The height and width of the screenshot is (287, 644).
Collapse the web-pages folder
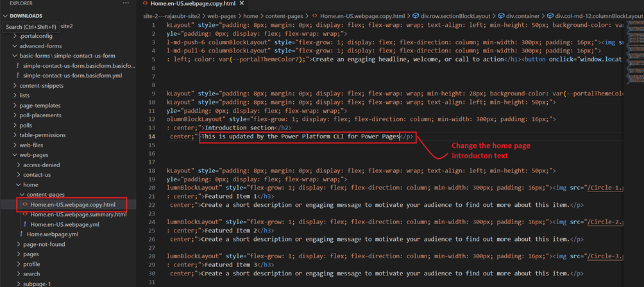tap(14, 154)
